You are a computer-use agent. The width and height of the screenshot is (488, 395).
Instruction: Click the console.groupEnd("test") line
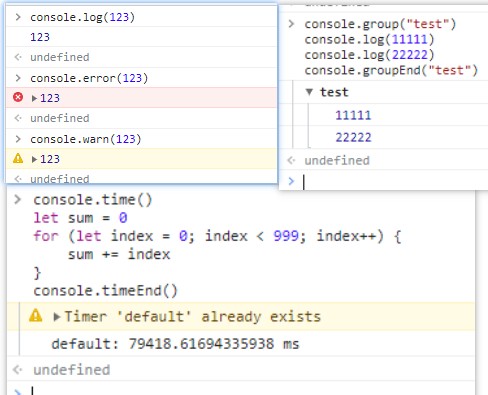click(391, 70)
